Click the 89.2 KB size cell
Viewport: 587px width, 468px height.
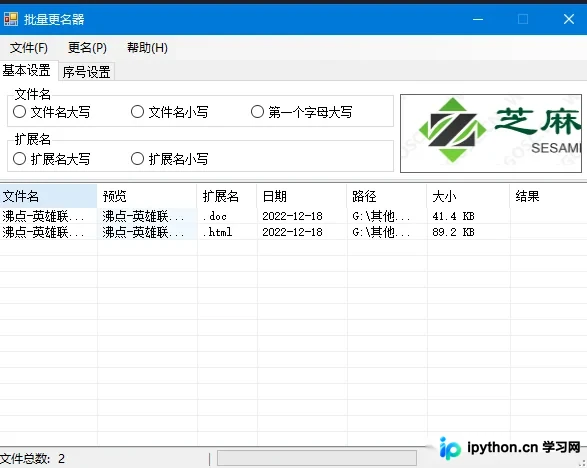453,232
